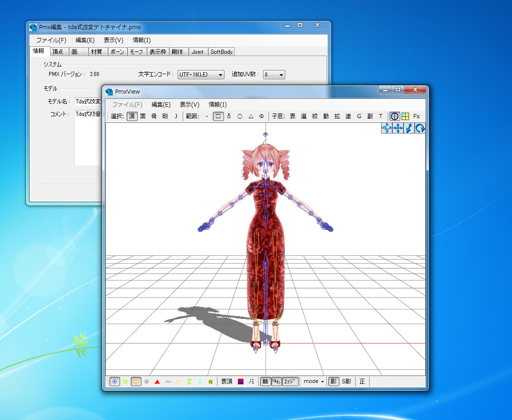Toggle bone 骨 selection mode
Screen dimensions: 512x420
click(x=154, y=116)
